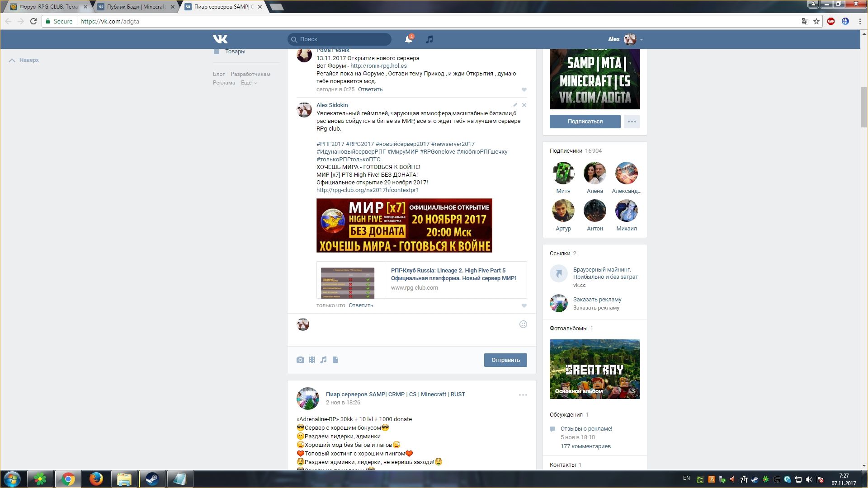Screen dimensions: 868x488
Task: Open VK notifications bell icon
Action: [x=408, y=39]
